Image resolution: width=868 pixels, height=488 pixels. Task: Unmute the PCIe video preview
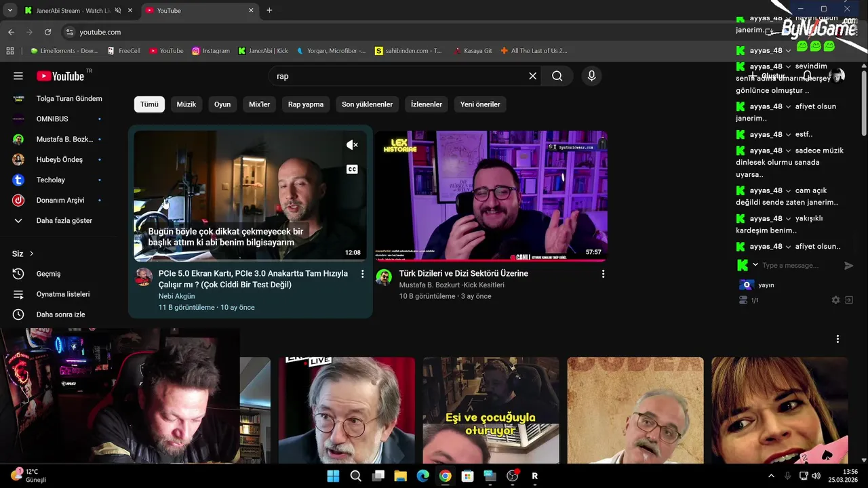click(352, 145)
